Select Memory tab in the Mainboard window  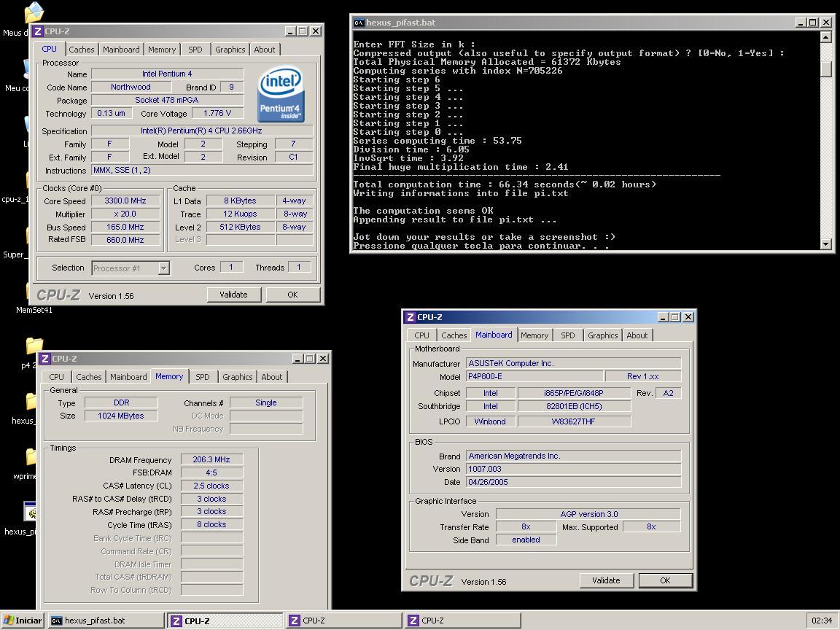point(534,335)
